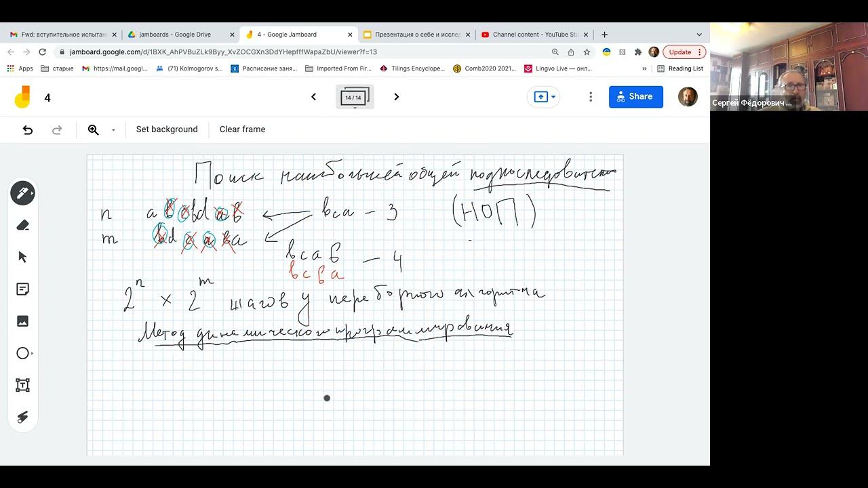Screen dimensions: 868x488
Task: Click Set background
Action: click(167, 129)
